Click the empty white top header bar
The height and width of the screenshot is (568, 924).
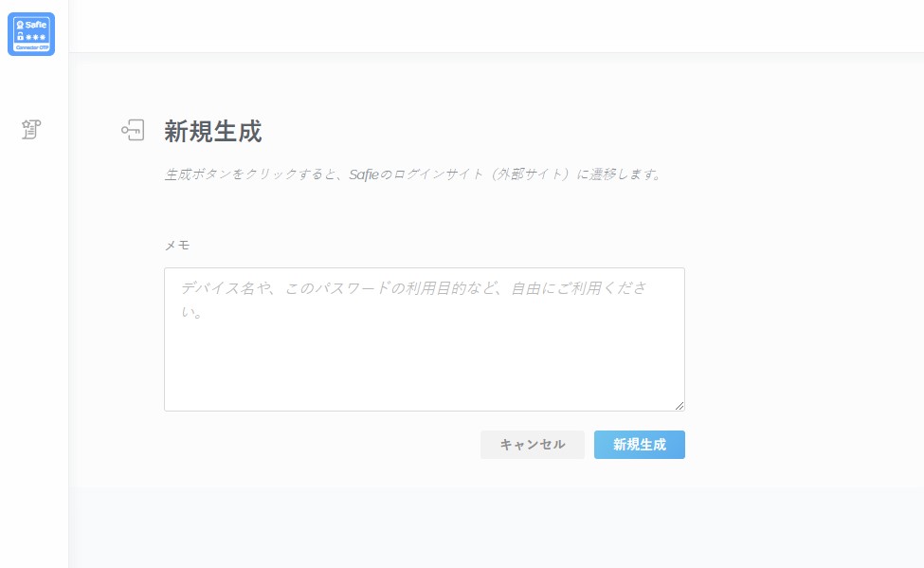493,26
